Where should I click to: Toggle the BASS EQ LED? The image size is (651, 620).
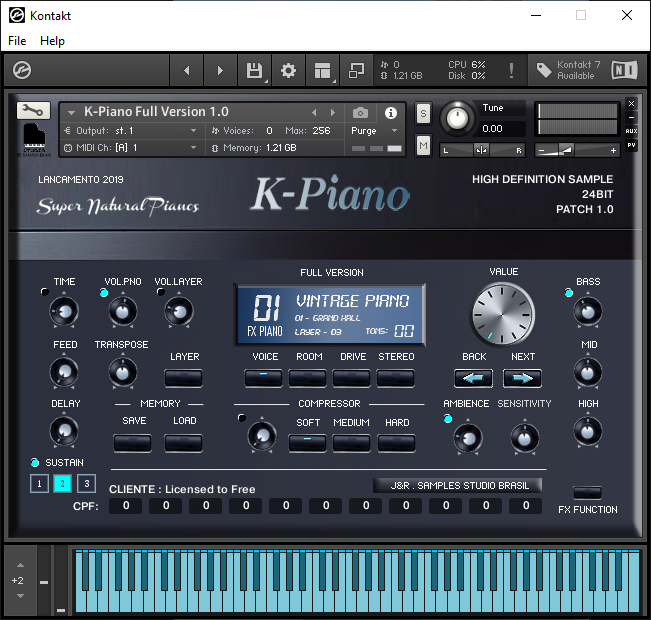(x=569, y=293)
